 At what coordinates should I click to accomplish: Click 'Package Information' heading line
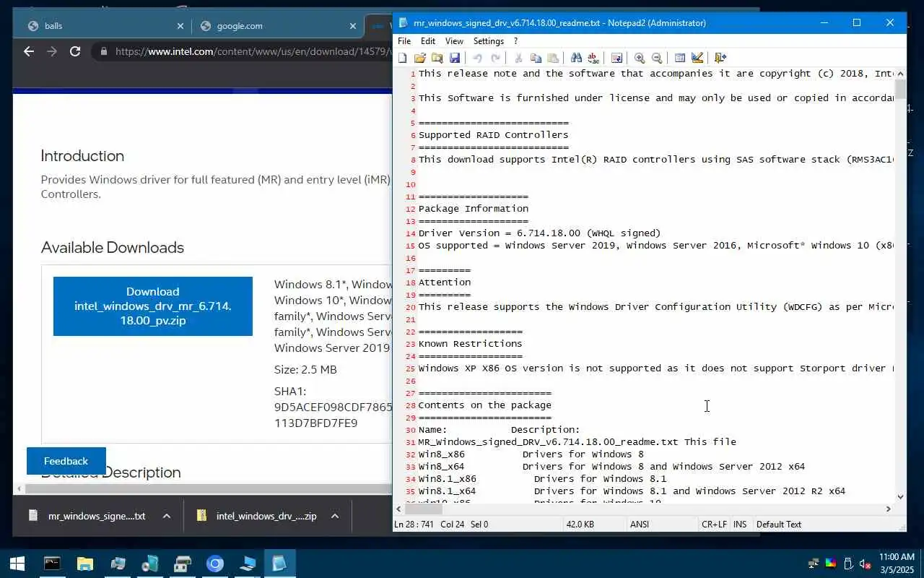click(x=473, y=209)
